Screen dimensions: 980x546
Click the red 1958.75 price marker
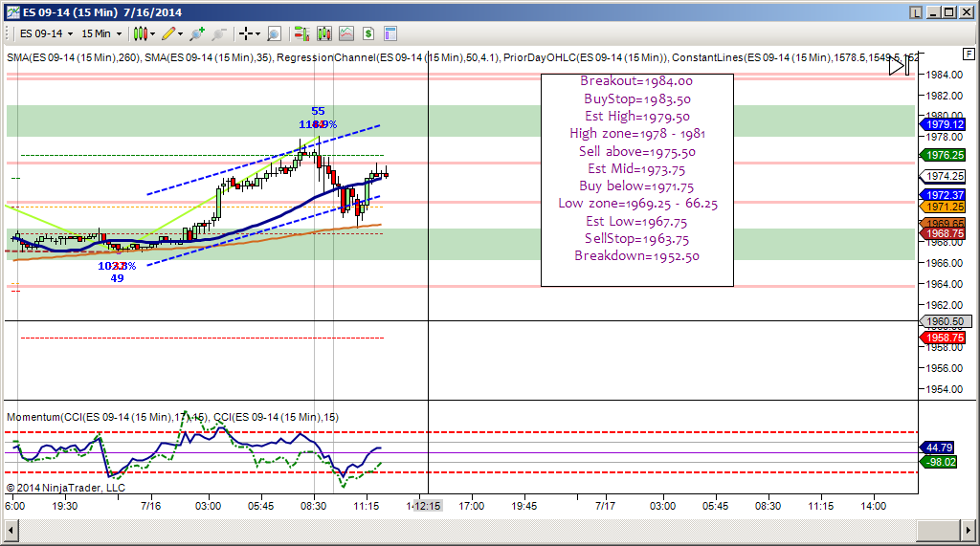click(943, 338)
